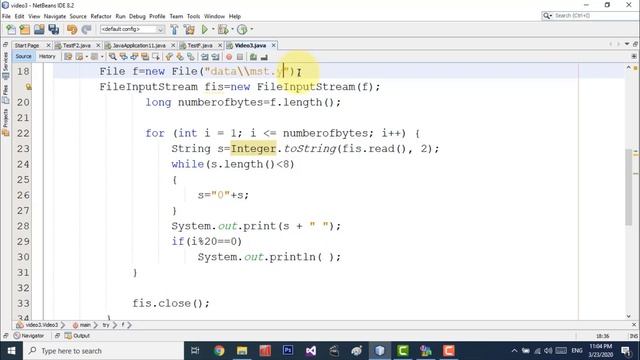Image resolution: width=640 pixels, height=360 pixels.
Task: Select the History view button
Action: click(x=47, y=57)
